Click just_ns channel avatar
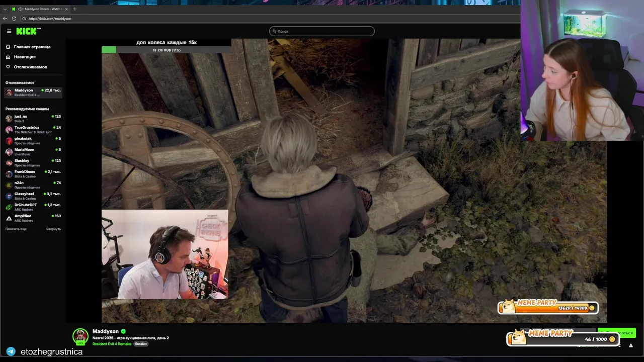The image size is (644, 362). (9, 119)
